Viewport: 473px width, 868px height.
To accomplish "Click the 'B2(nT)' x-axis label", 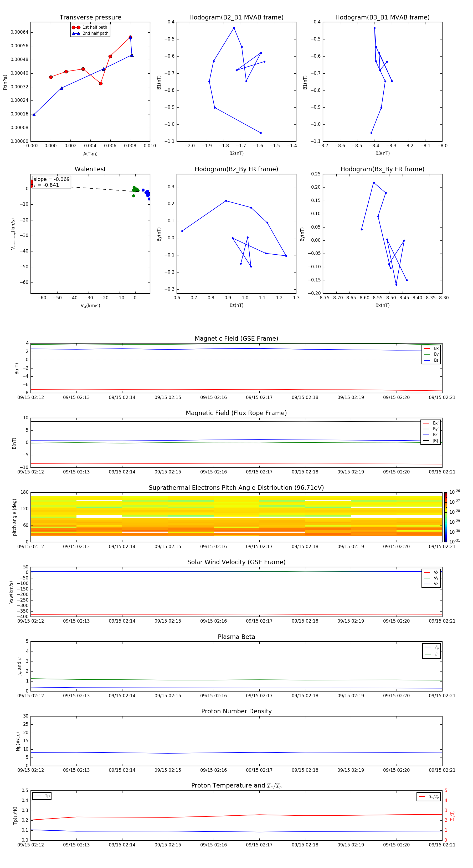I will point(236,153).
